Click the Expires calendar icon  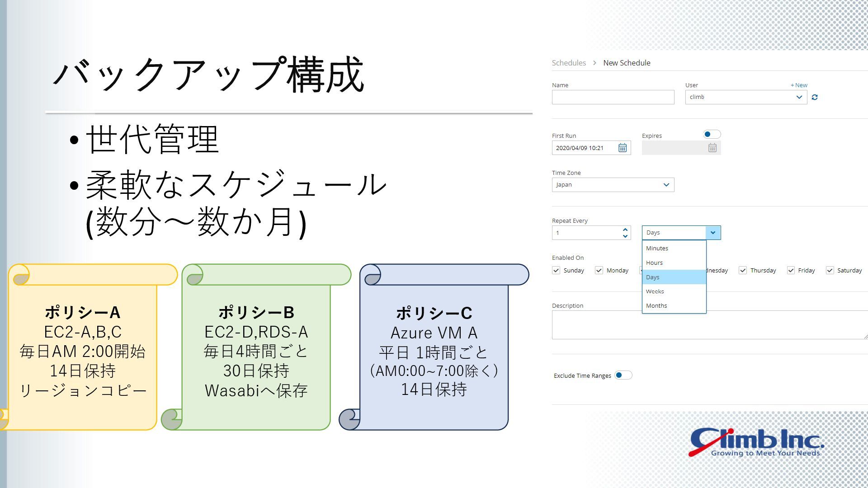712,148
